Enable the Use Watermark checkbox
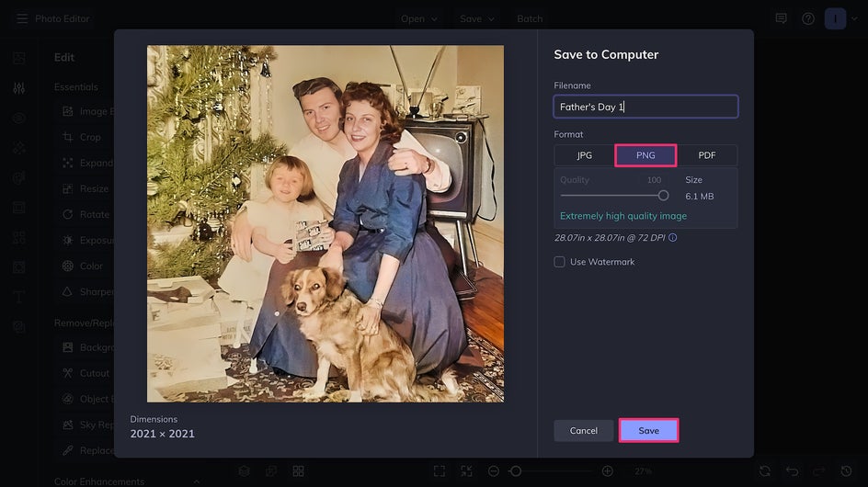Viewport: 868px width, 487px height. tap(559, 262)
